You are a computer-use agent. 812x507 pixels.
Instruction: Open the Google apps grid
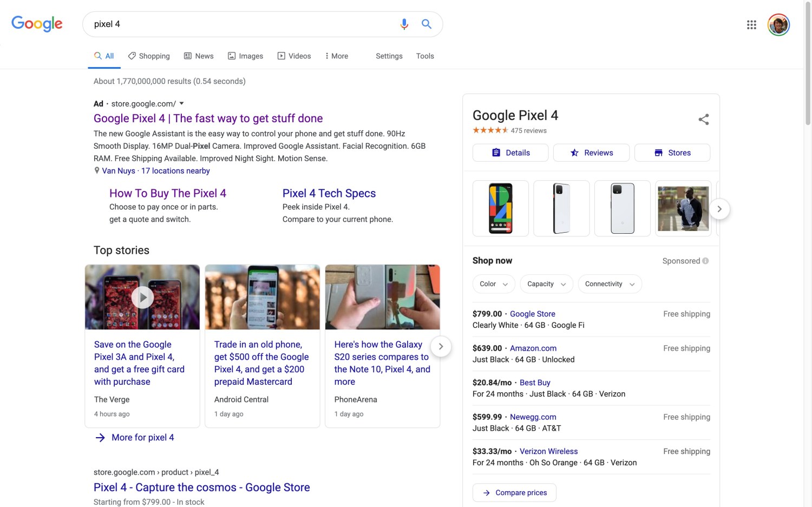coord(751,25)
